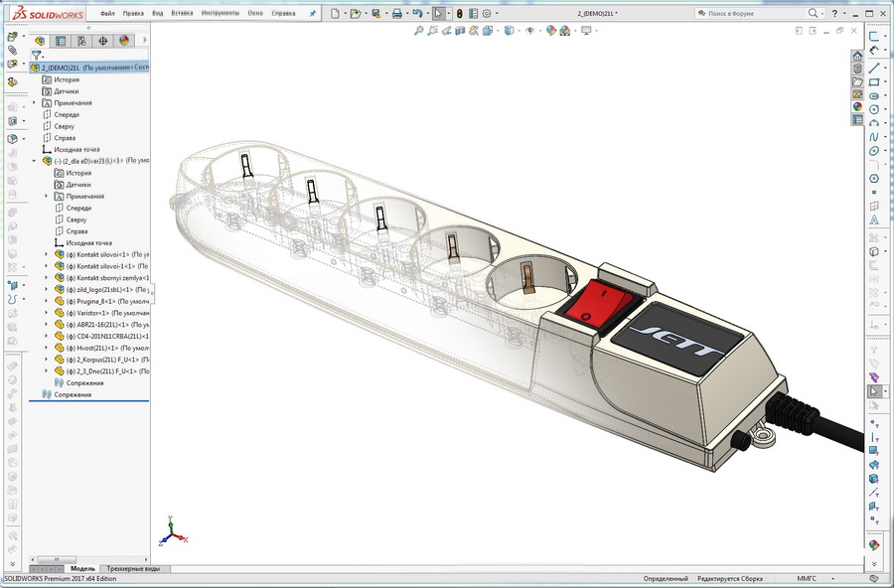The height and width of the screenshot is (588, 894).
Task: Select the Sketch Text tool
Action: click(x=874, y=220)
